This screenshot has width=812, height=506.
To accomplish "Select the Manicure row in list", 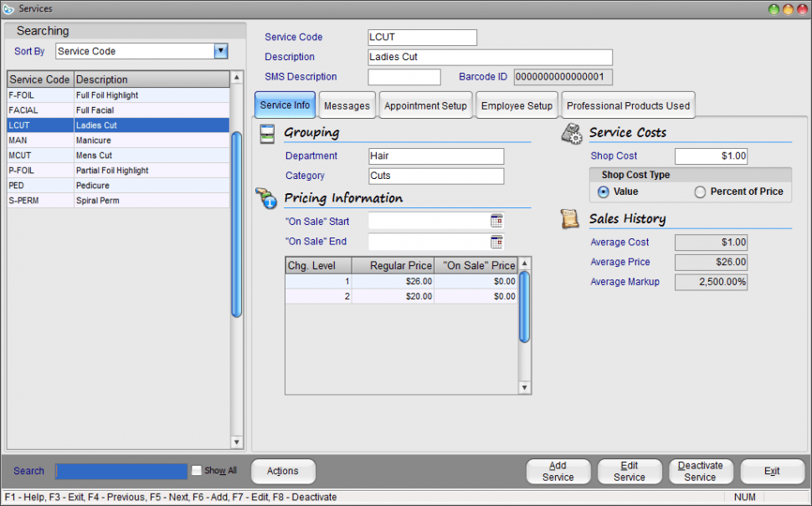I will click(118, 141).
